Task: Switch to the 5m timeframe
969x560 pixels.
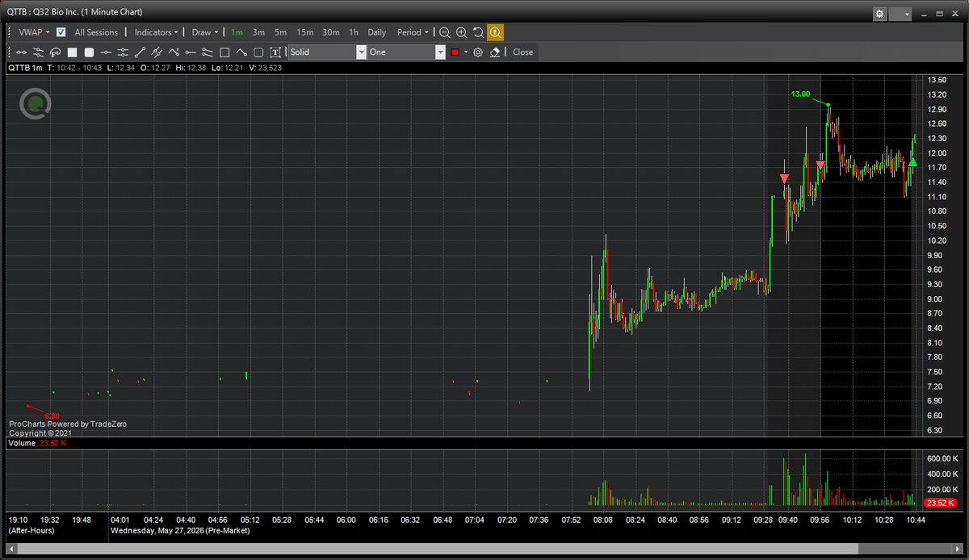Action: tap(280, 32)
